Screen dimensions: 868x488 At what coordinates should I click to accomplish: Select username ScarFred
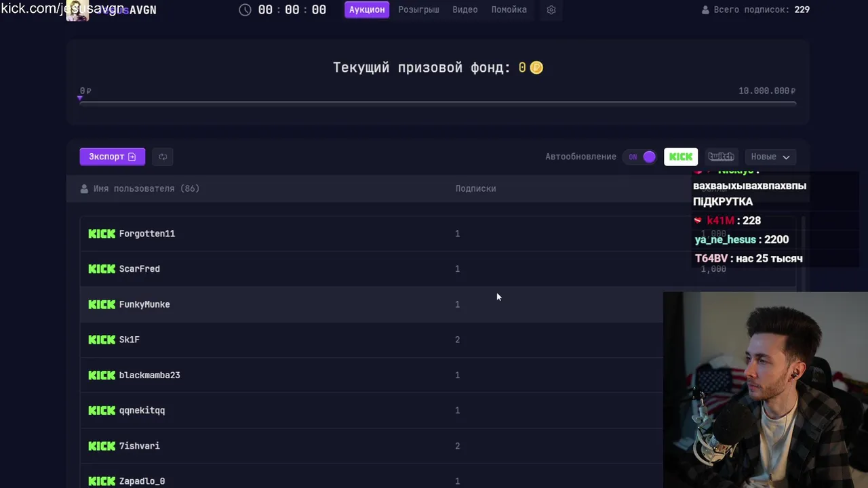click(140, 269)
